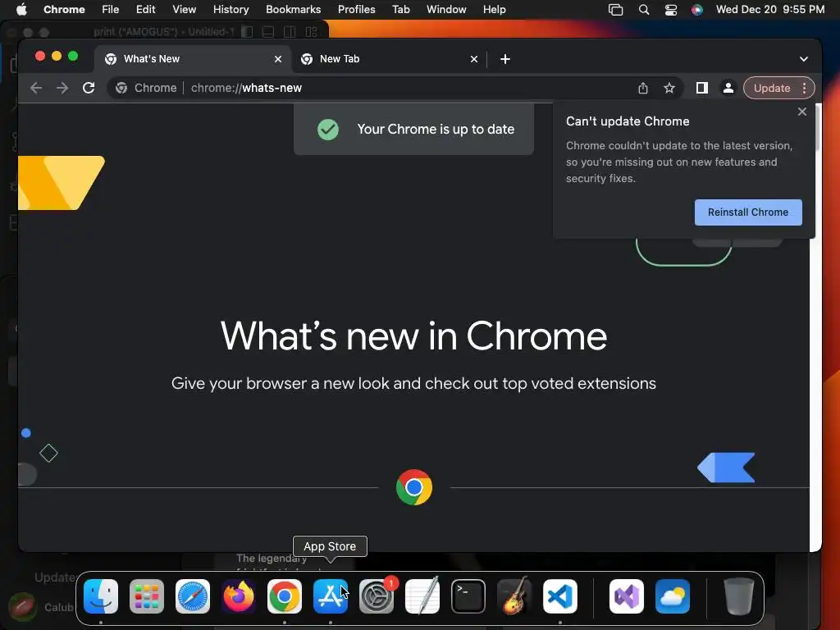Close the What's New tab

point(278,59)
